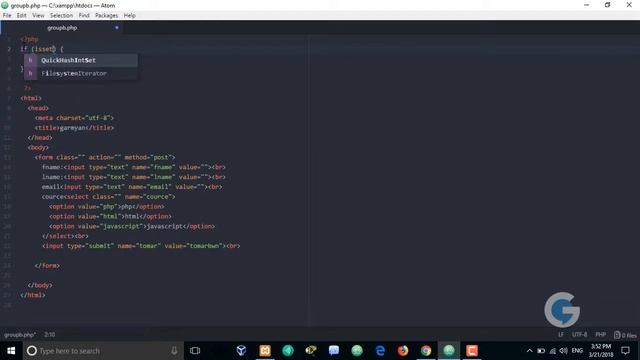Open Task View from taskbar
Screen dimensions: 640x360
195,351
